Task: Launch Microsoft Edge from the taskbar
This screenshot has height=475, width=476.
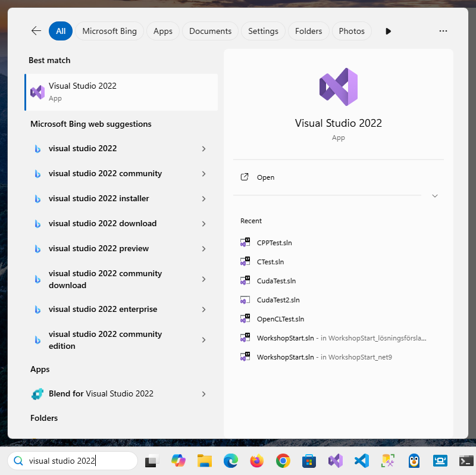Action: click(231, 461)
